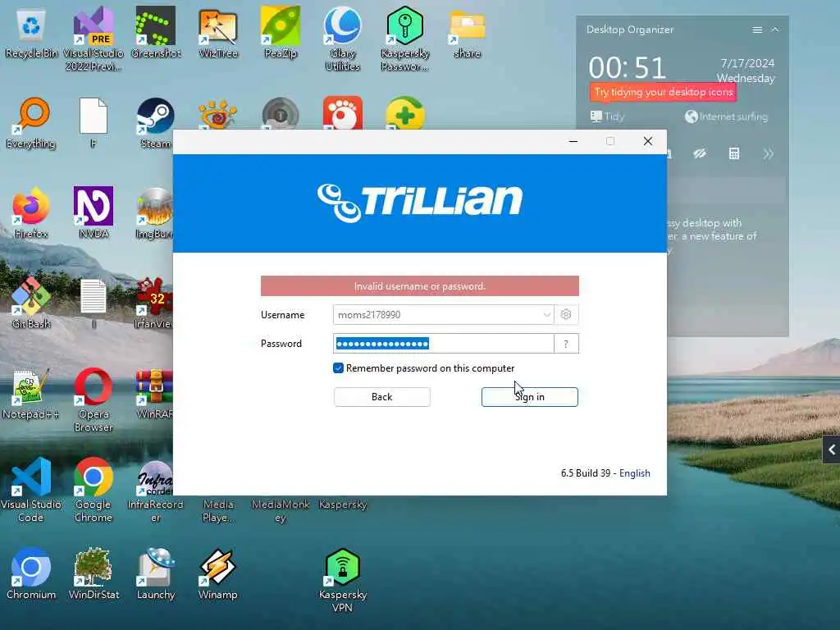
Task: Click Try tidying your desktop icons
Action: (663, 92)
